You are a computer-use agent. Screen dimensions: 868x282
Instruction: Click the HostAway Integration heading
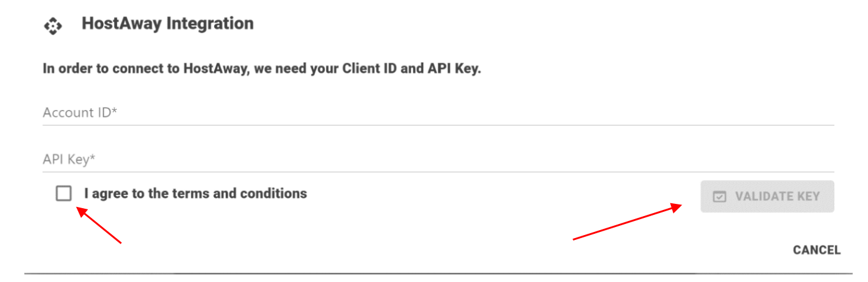pyautogui.click(x=168, y=24)
